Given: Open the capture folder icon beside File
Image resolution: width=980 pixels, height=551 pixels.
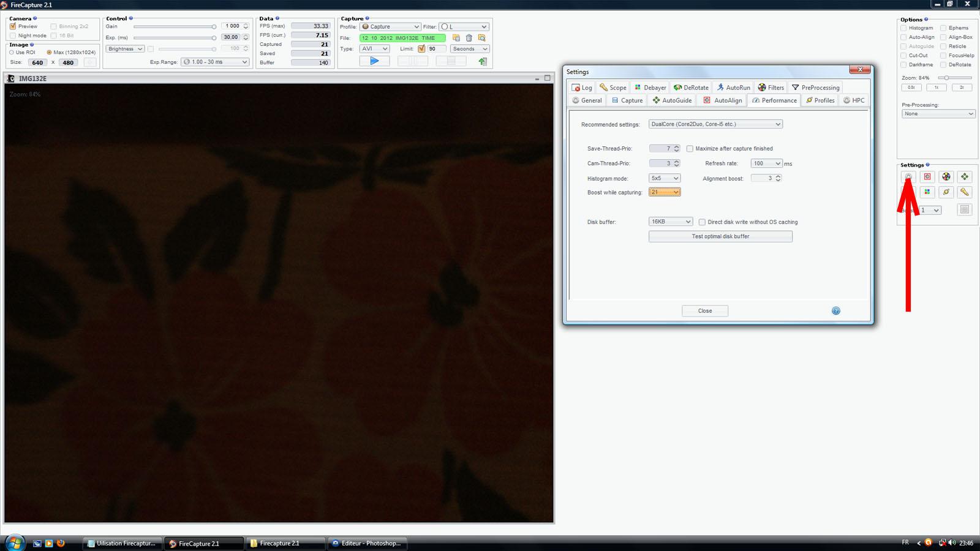Looking at the screenshot, I should 456,38.
